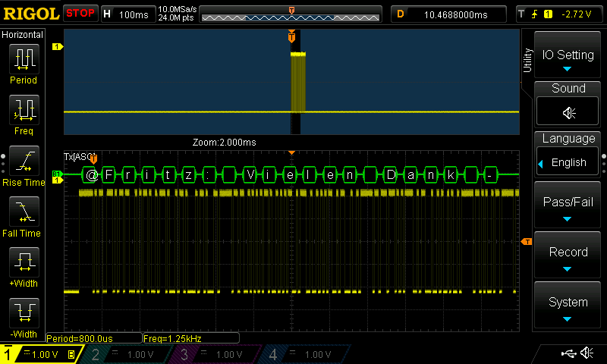Click the B1 bus decode marker

tap(57, 174)
